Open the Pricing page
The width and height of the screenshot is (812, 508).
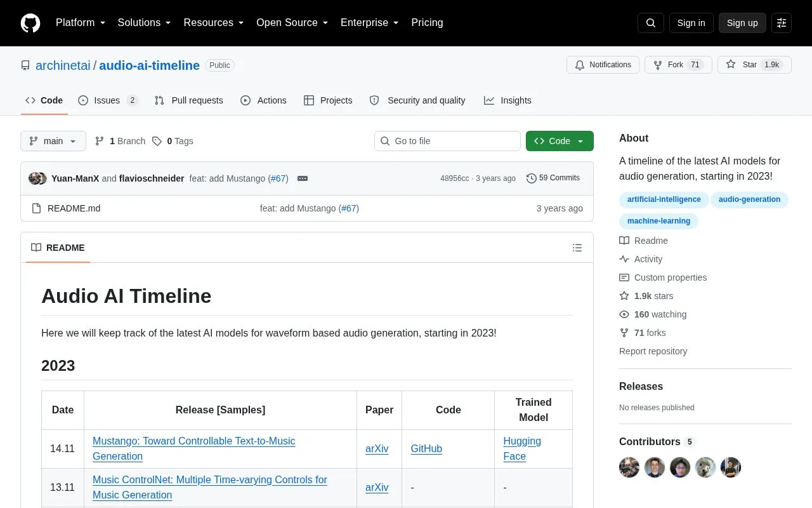(427, 23)
